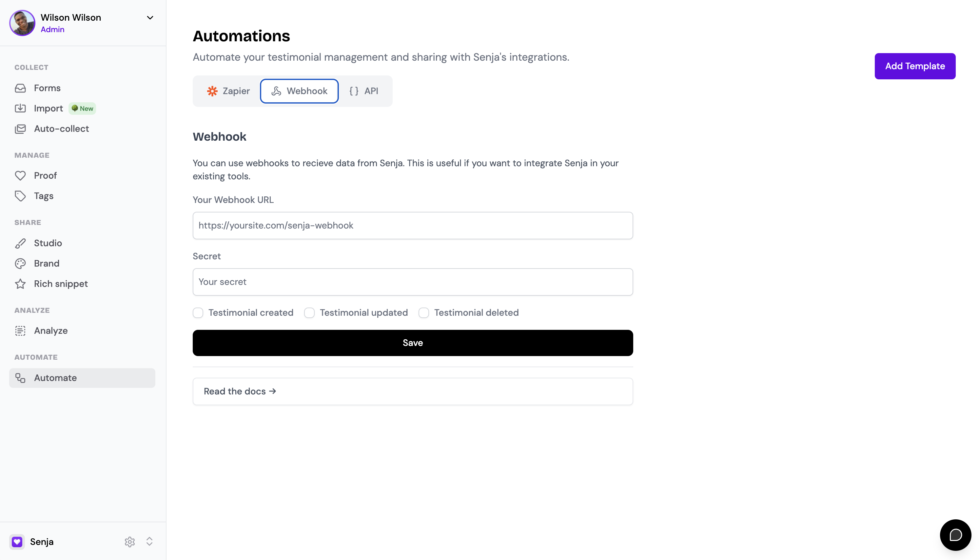
Task: Click the Rich snippet star icon
Action: point(20,284)
